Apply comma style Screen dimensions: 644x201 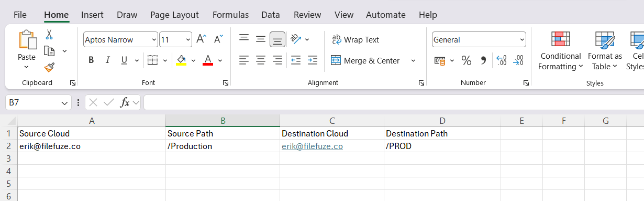click(483, 61)
